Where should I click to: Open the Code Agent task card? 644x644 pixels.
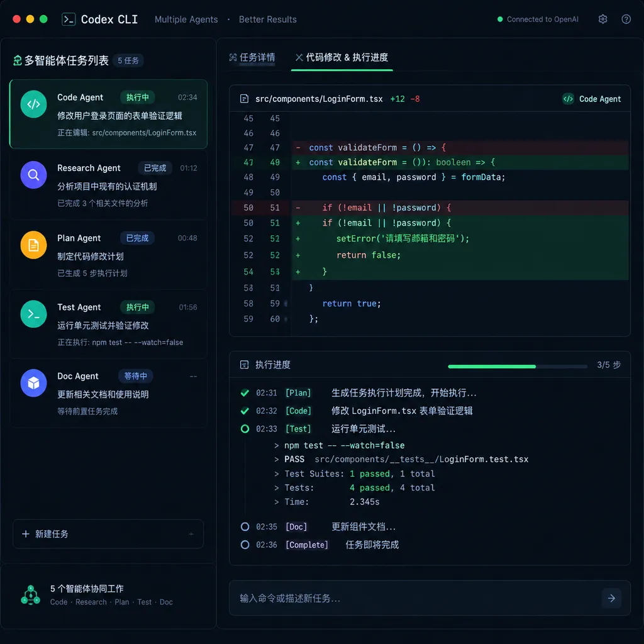point(108,114)
